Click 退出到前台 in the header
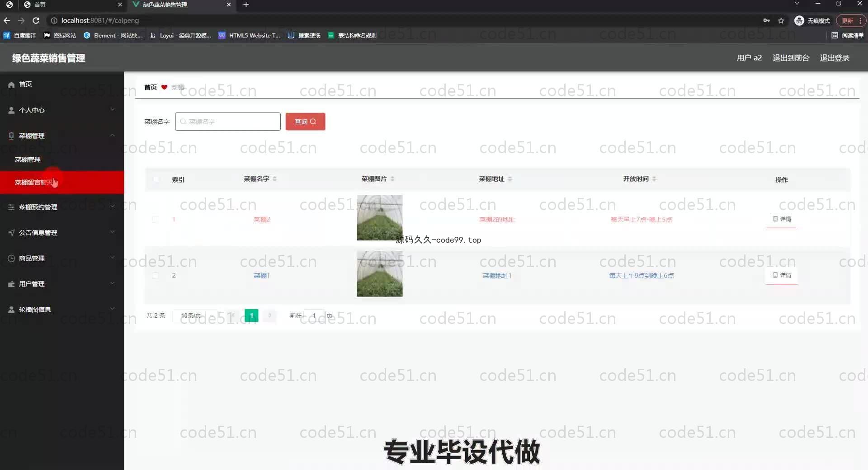The image size is (868, 470). (791, 58)
